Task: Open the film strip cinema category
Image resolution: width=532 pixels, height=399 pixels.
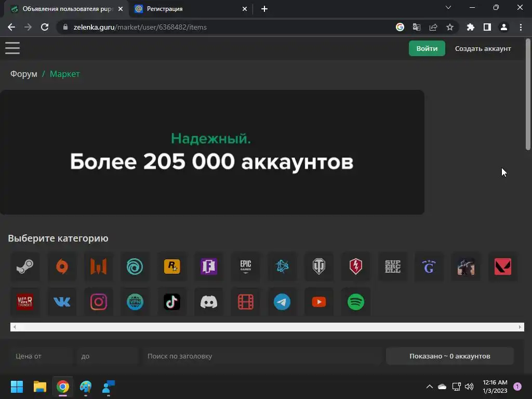Action: [246, 302]
